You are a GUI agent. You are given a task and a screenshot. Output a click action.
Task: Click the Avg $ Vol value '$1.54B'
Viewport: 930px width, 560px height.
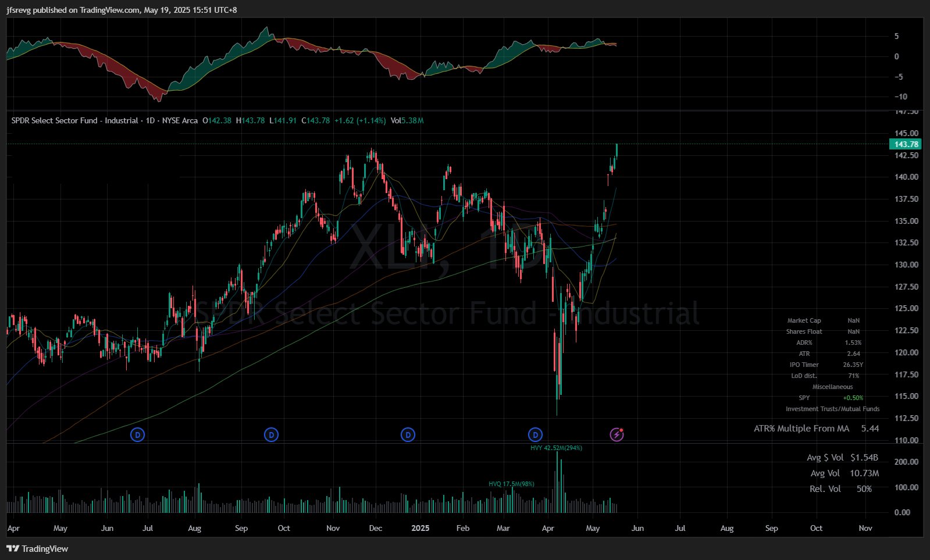(864, 458)
